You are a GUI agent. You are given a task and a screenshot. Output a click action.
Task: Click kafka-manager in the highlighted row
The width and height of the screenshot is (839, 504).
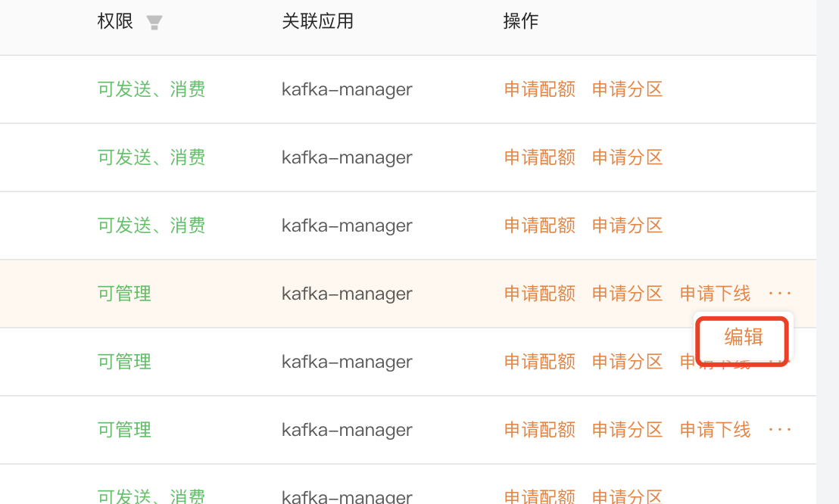pyautogui.click(x=347, y=294)
